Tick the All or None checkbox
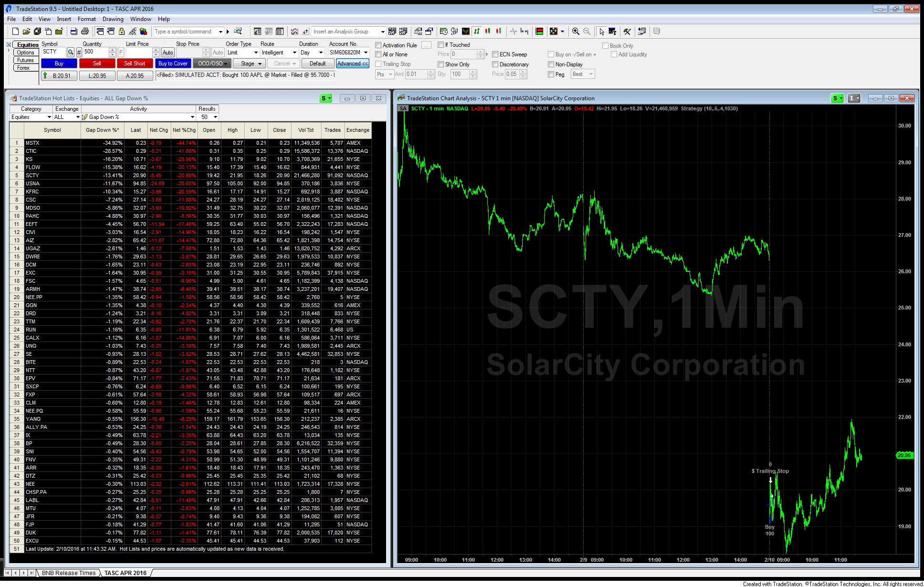The height and width of the screenshot is (587, 924). click(378, 54)
